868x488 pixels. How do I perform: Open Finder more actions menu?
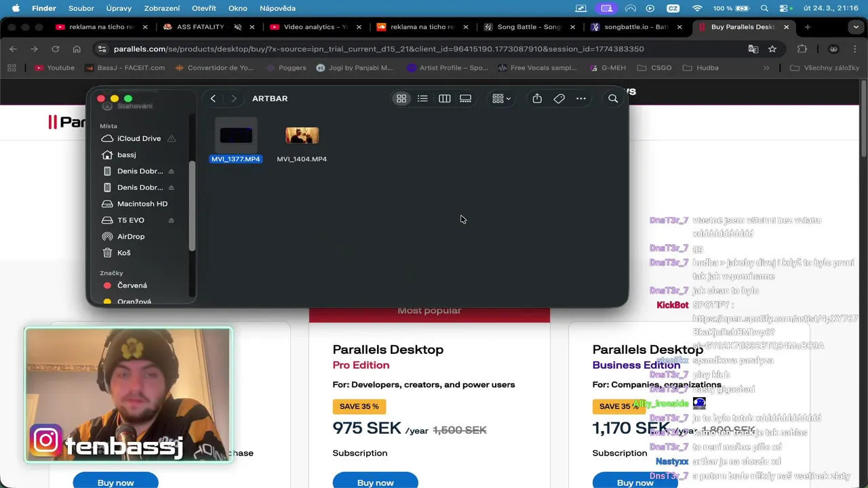tap(581, 98)
